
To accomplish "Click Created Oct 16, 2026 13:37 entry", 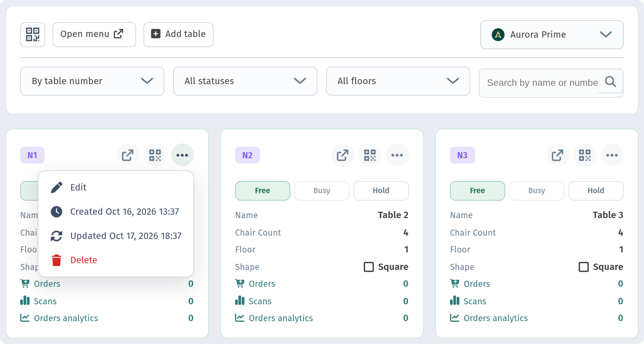I will 116,212.
